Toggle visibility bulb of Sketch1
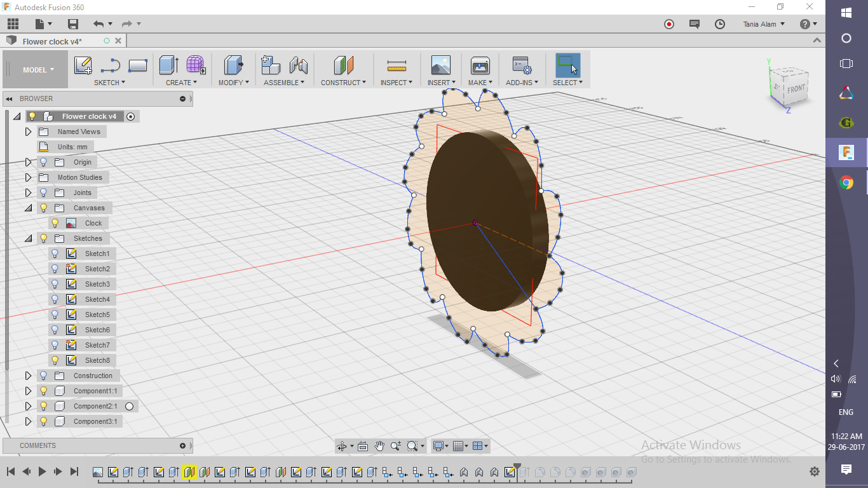 (55, 254)
